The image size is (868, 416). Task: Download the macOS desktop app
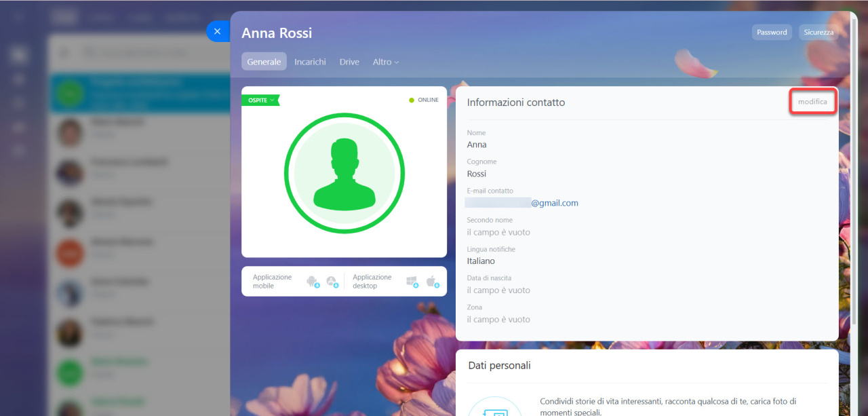(432, 281)
